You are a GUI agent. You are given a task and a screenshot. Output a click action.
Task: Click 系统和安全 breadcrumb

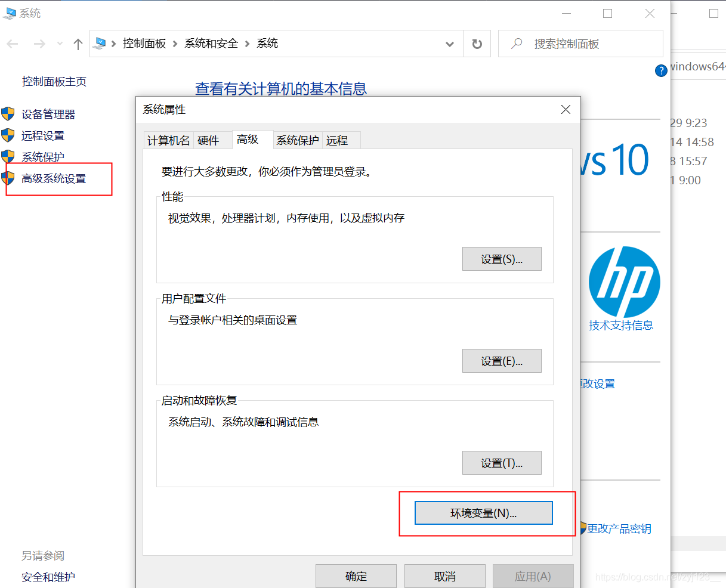click(211, 43)
